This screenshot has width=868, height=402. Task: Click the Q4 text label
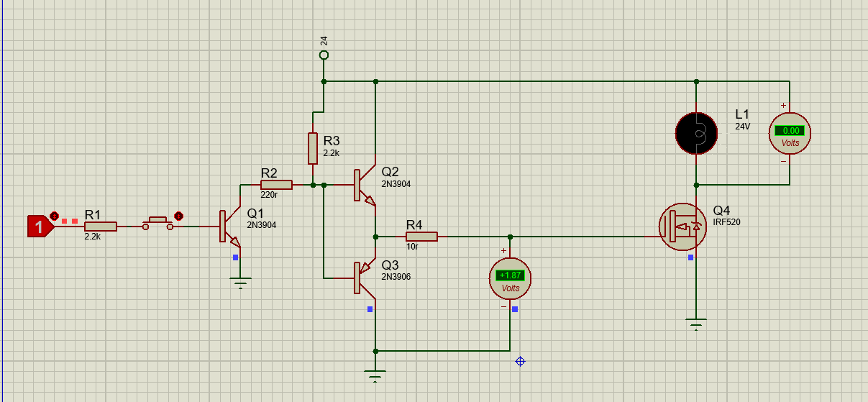pyautogui.click(x=721, y=211)
